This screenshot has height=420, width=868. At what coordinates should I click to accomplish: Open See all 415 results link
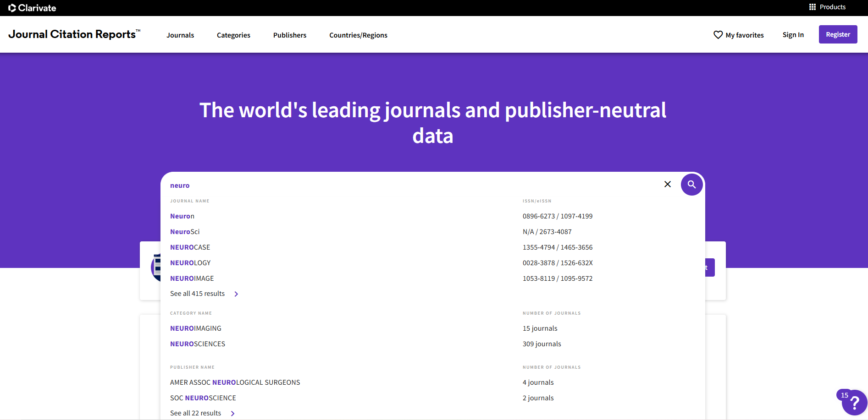coord(197,294)
